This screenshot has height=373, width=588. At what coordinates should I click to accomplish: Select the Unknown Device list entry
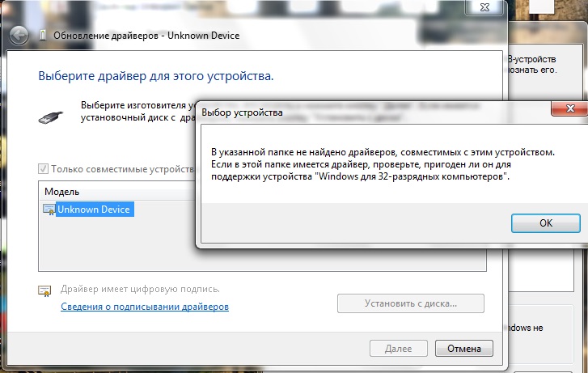(93, 210)
